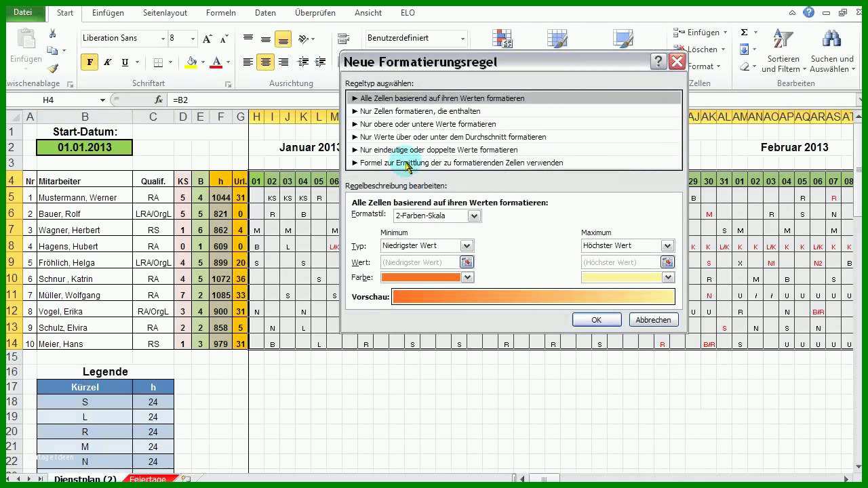Pick maximum value cell range selector icon
This screenshot has height=488, width=868.
[667, 262]
